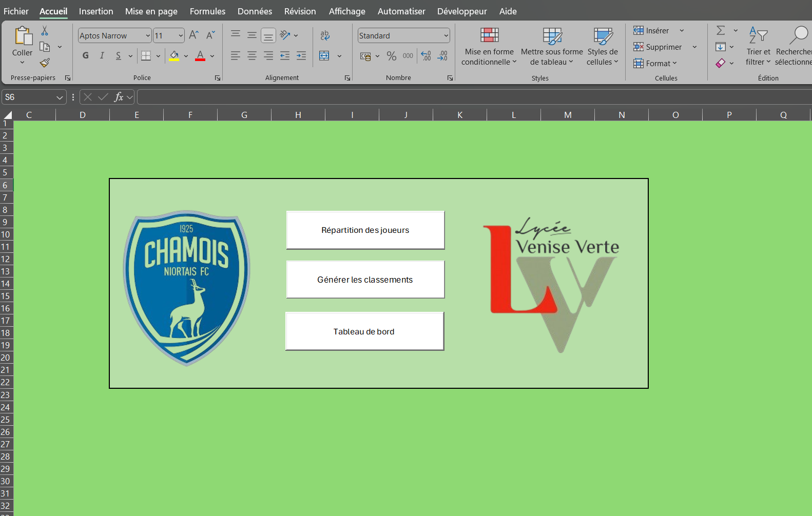The image size is (812, 516).
Task: Click the center align text icon
Action: coord(252,56)
